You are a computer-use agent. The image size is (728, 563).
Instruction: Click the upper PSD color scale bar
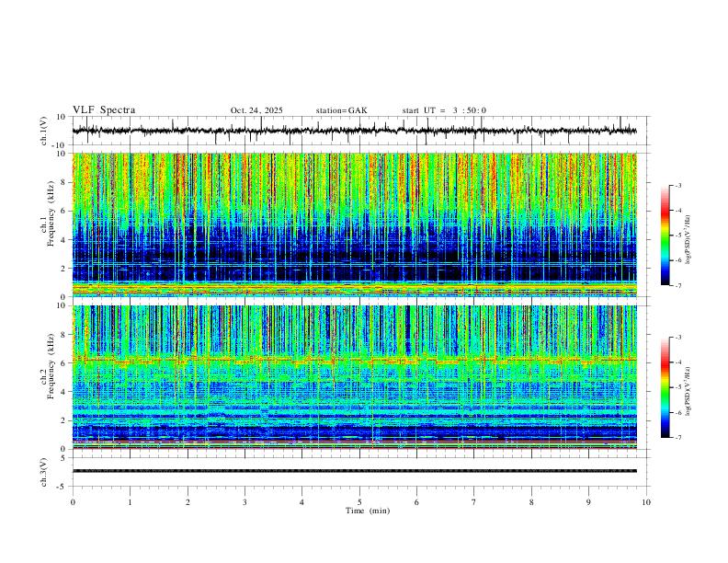(665, 236)
